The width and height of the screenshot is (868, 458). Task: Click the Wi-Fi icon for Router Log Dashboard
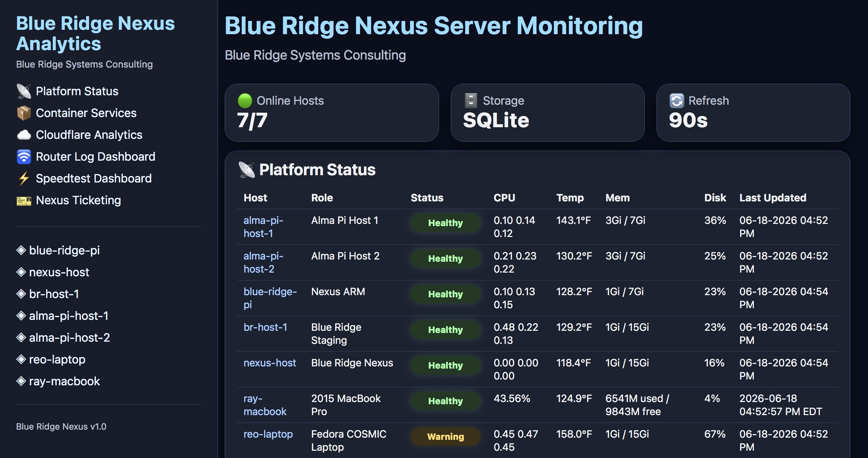24,157
